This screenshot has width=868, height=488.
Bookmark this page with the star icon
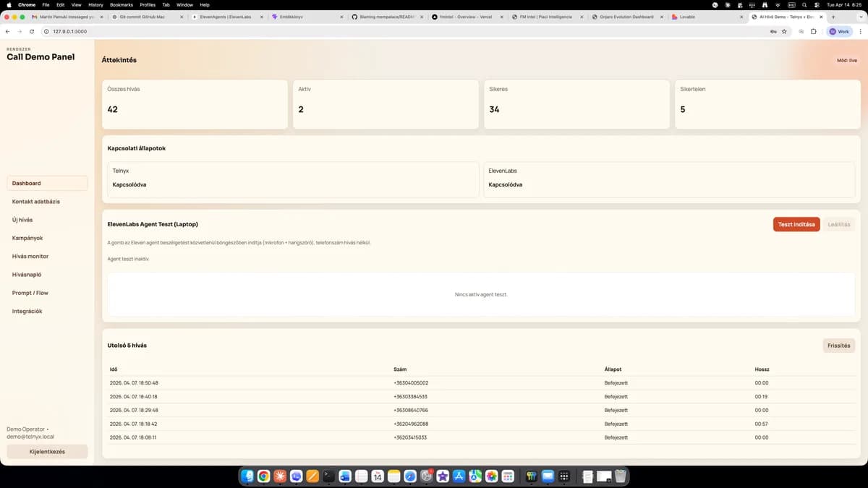coord(784,32)
